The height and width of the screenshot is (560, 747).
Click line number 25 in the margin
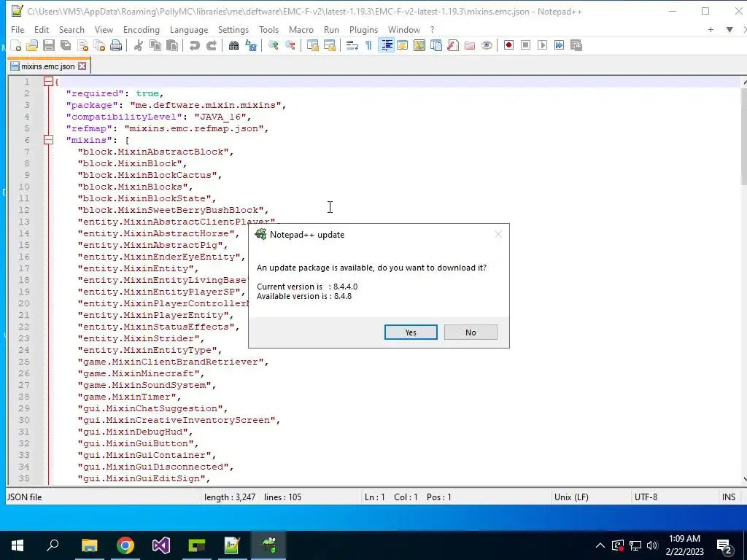coord(24,362)
